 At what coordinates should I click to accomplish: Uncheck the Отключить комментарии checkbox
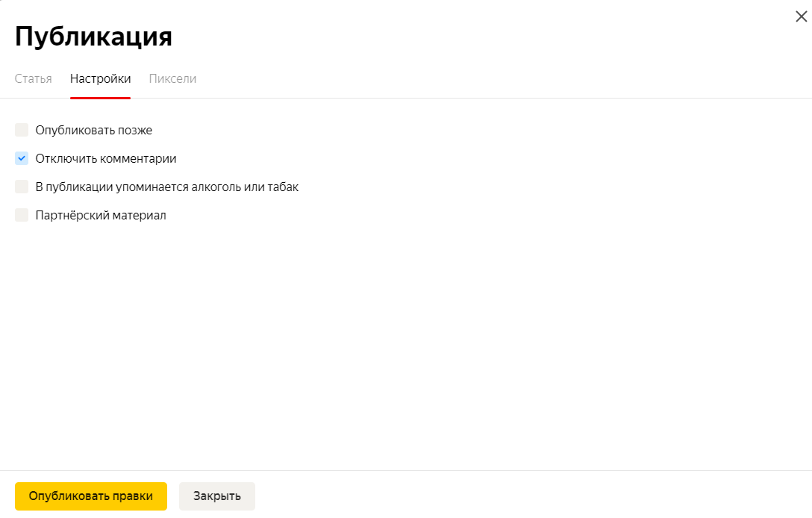pos(22,158)
